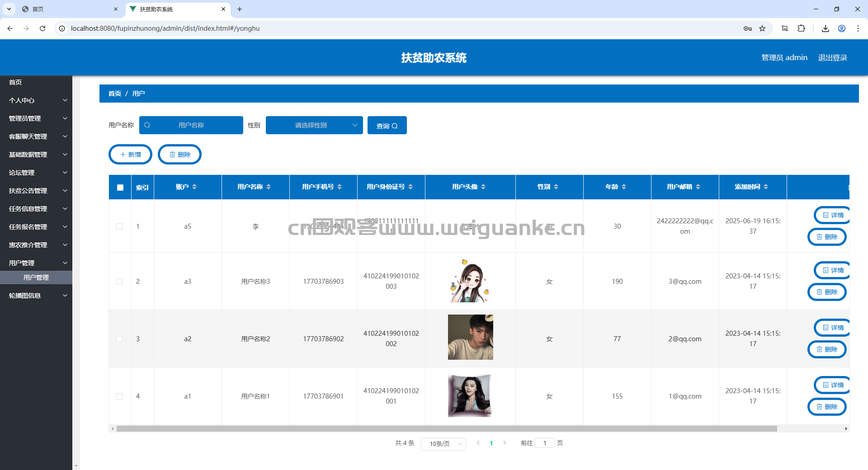The image size is (868, 470).
Task: Open the saved password key icon
Action: click(748, 28)
